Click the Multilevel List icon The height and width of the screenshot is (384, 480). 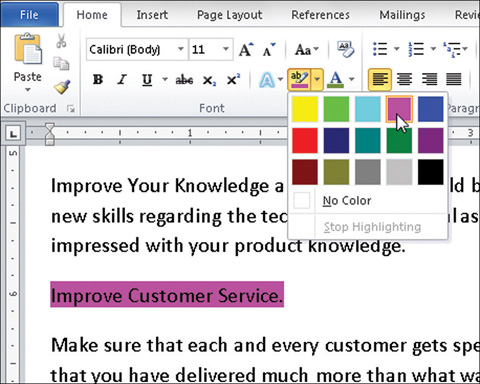452,49
